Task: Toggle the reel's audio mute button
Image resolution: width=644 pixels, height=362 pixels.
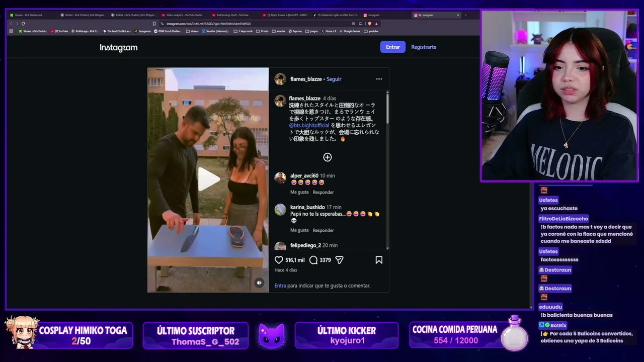Action: click(x=259, y=283)
